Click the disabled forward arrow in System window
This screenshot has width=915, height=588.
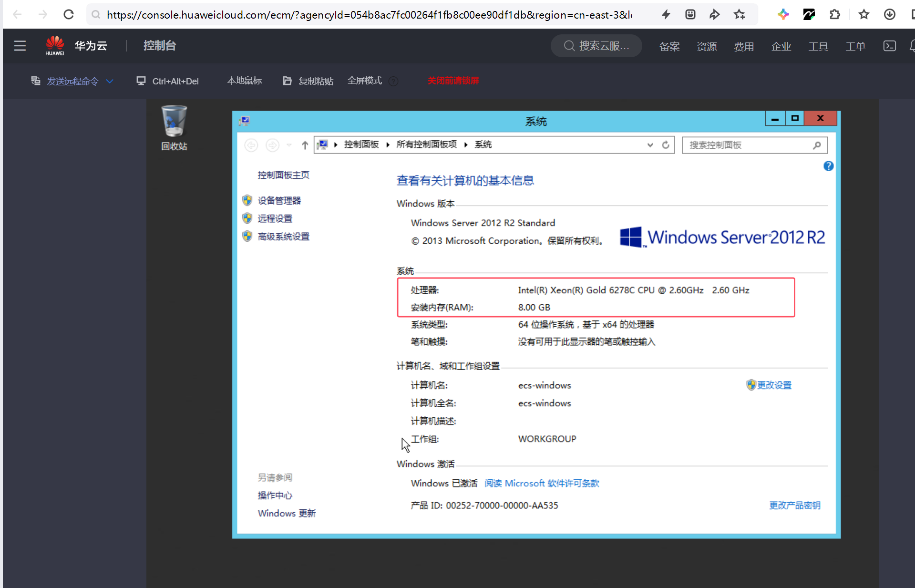pos(272,145)
